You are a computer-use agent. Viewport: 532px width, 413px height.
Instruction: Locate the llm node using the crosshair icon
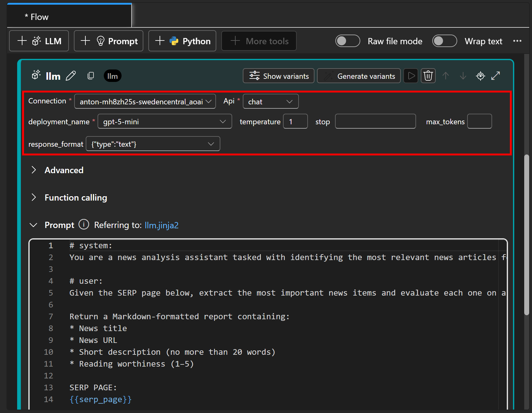point(481,76)
